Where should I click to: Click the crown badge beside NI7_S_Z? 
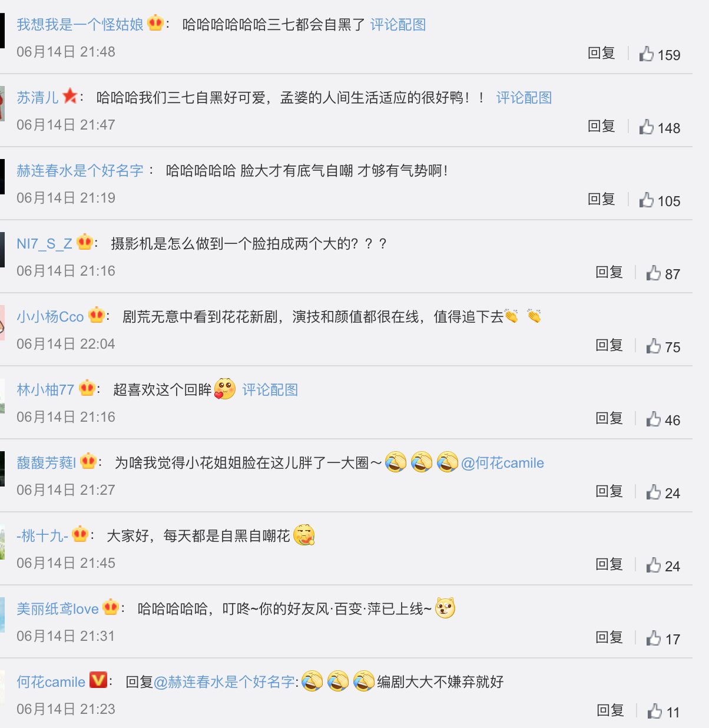85,241
